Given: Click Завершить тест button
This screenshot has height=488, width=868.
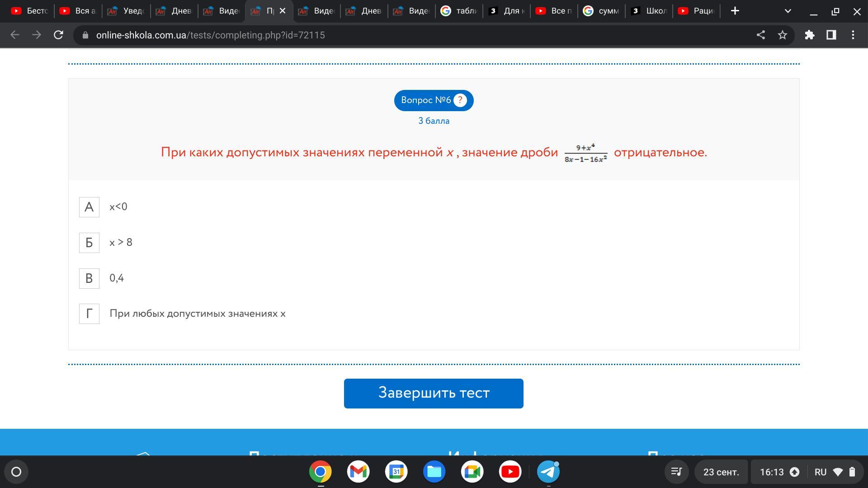Looking at the screenshot, I should [x=434, y=393].
